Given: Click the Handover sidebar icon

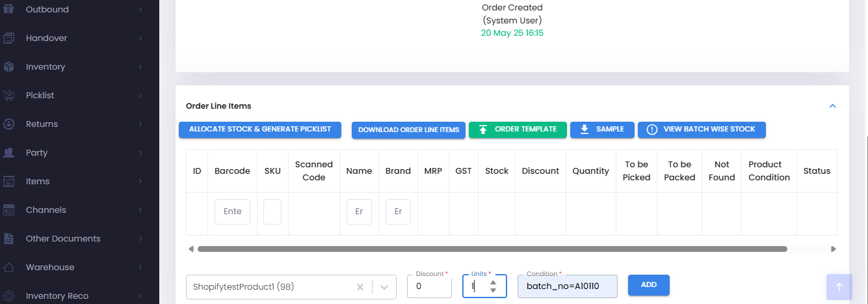Looking at the screenshot, I should (9, 38).
